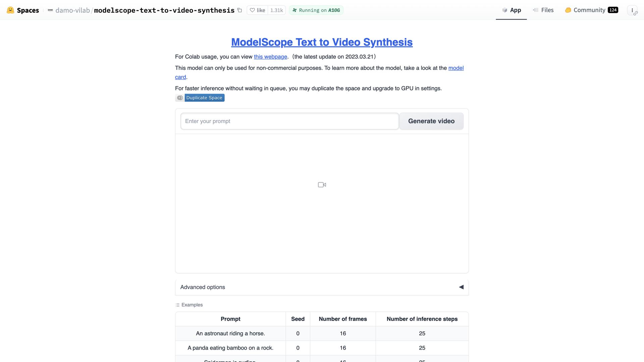Click the Examples list icon
This screenshot has height=362, width=644.
point(177,305)
